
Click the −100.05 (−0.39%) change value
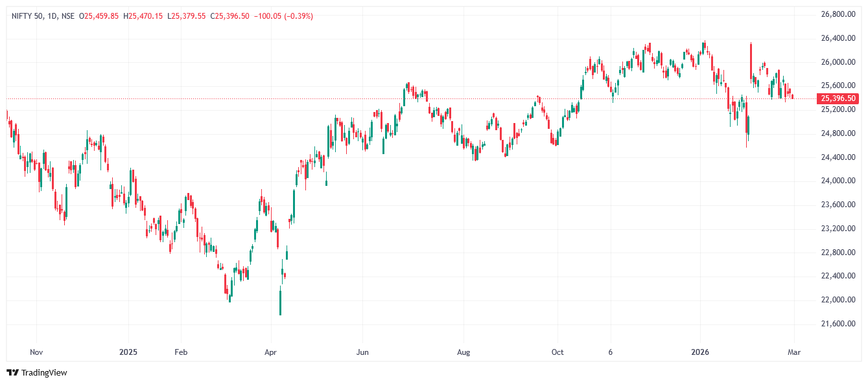[284, 16]
